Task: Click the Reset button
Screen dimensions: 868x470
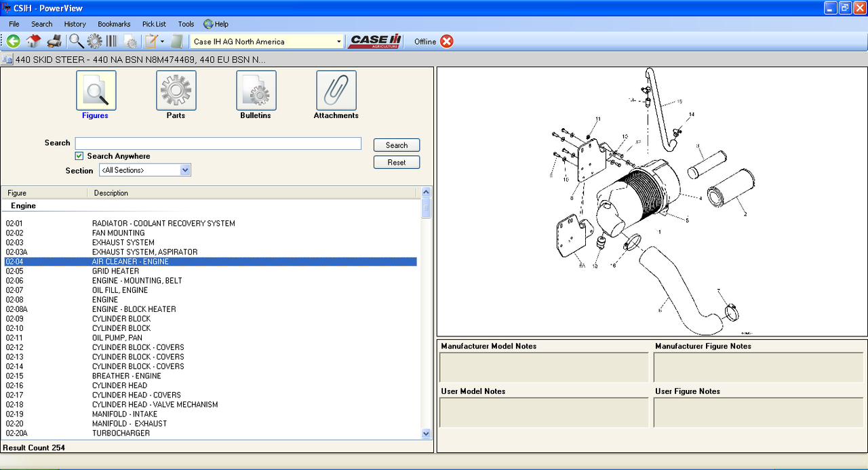Action: click(x=397, y=163)
